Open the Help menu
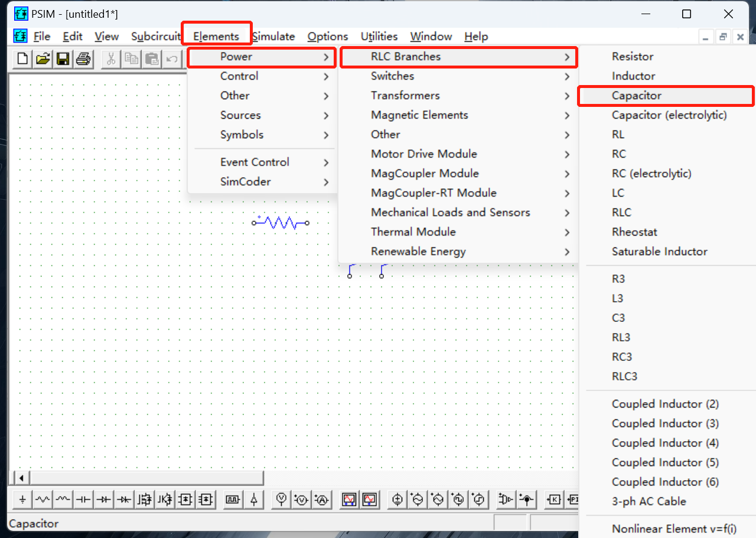 (x=476, y=37)
